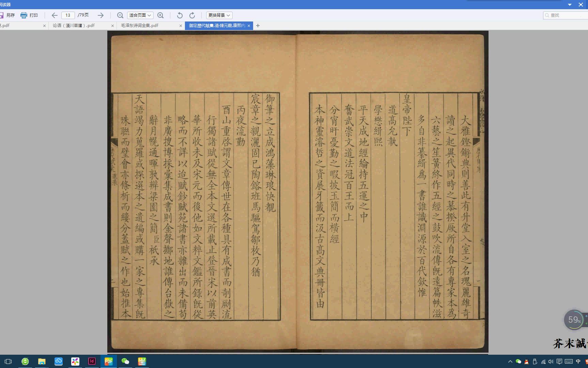
Task: Click the touch keyboard tray icon
Action: pyautogui.click(x=569, y=362)
